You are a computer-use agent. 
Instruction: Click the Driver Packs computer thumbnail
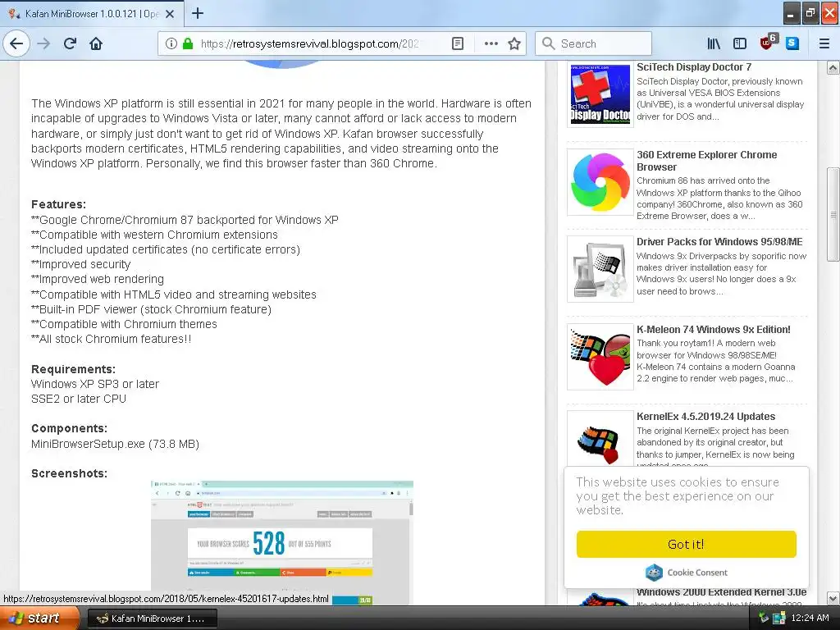[x=600, y=269]
